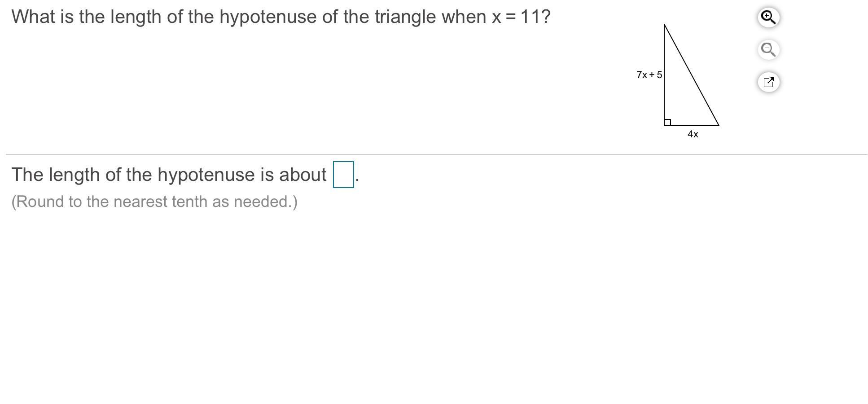868x404 pixels.
Task: Click the "Round to the nearest tenth" hint
Action: tap(154, 202)
